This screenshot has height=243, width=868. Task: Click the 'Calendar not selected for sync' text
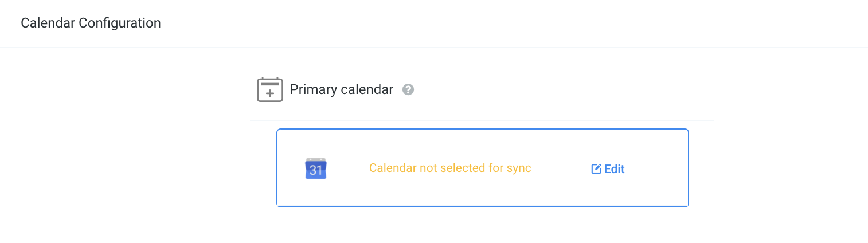450,168
